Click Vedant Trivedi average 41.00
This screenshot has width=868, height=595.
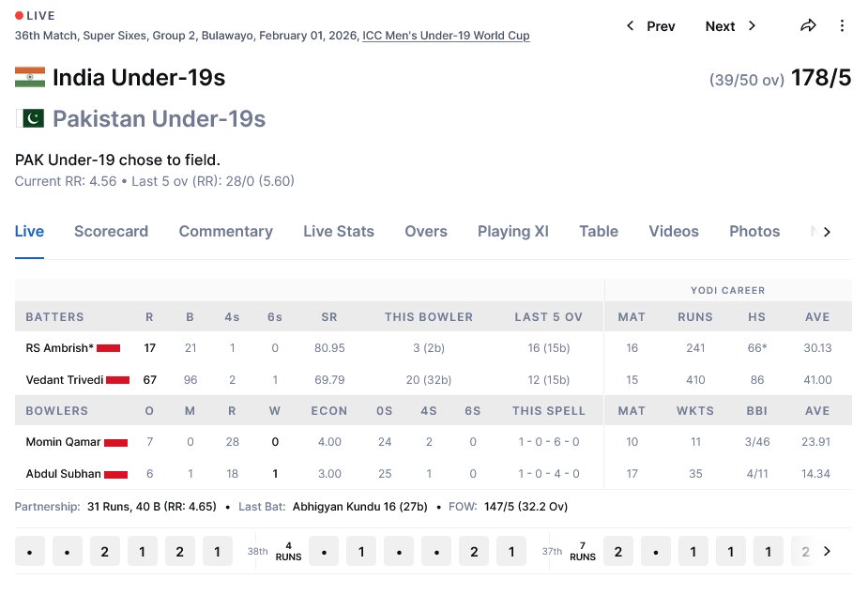coord(817,380)
